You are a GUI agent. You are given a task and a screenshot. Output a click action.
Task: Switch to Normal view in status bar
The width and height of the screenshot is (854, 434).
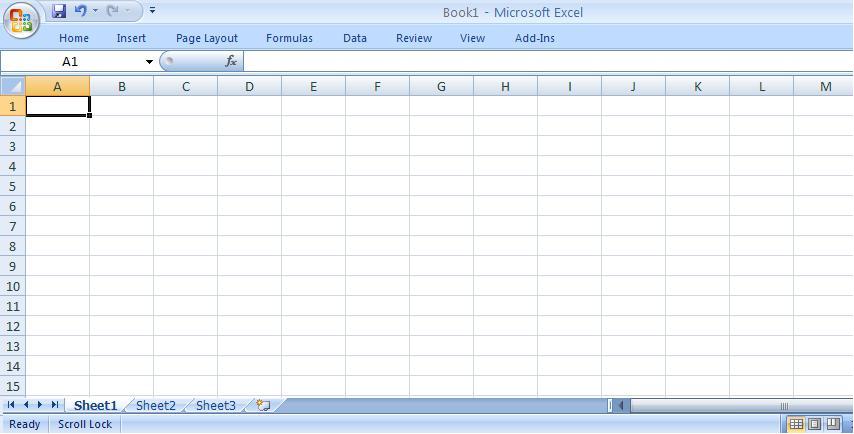[x=796, y=424]
